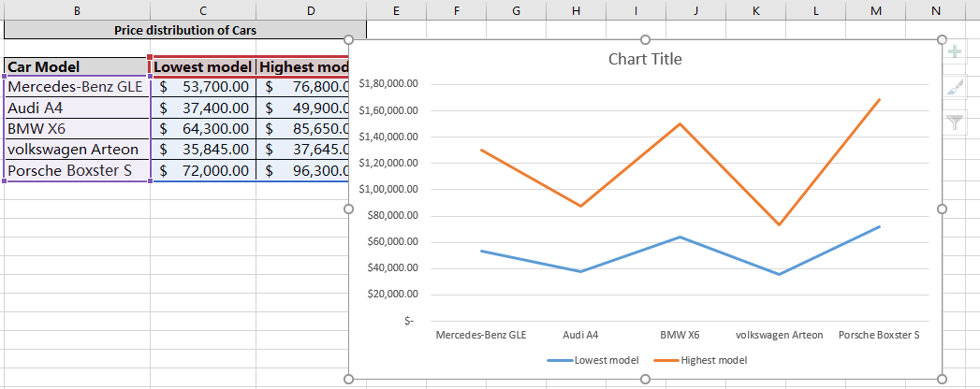Select column M header

tap(875, 10)
